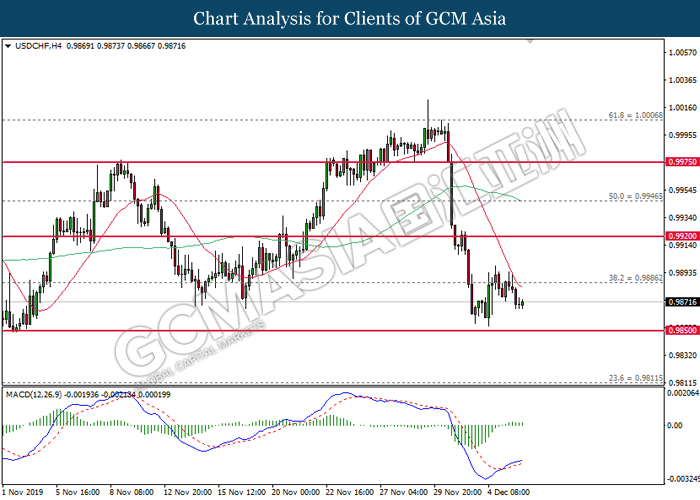Click the Chart Analysis for Clients title
Screen dimensions: 700x500
pos(350,19)
